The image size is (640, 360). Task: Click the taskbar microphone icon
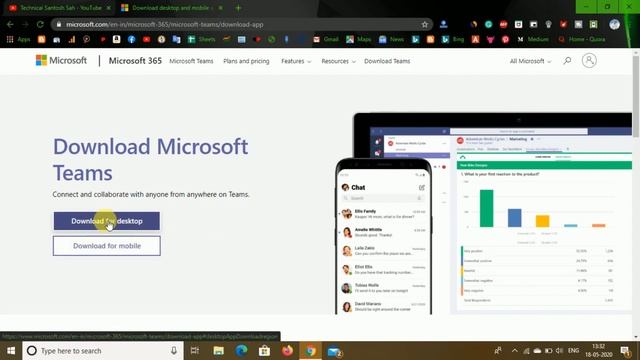[x=173, y=351]
